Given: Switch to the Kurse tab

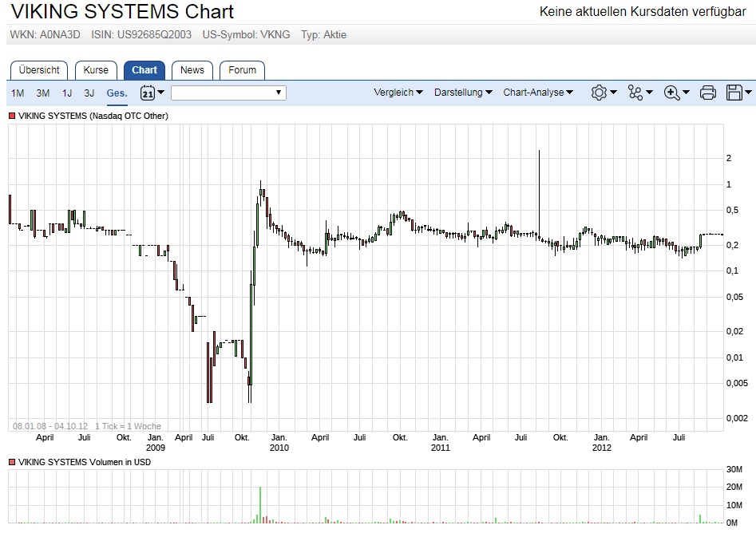Looking at the screenshot, I should click(96, 70).
